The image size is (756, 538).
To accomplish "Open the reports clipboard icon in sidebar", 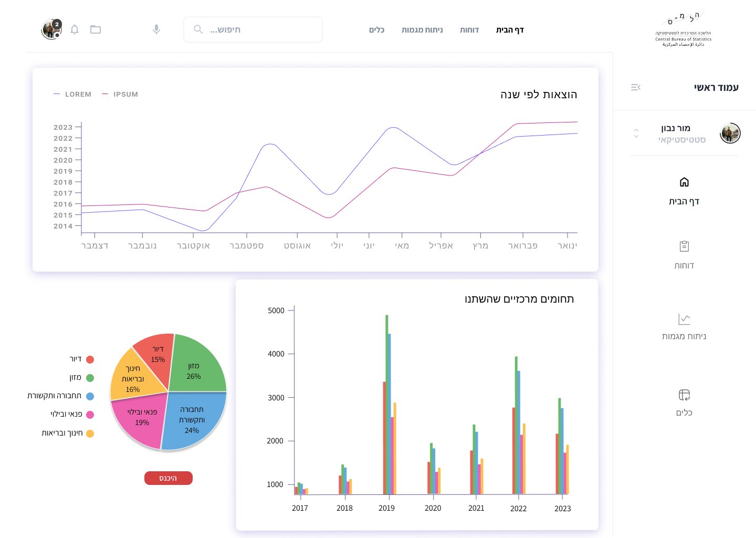I will click(684, 246).
